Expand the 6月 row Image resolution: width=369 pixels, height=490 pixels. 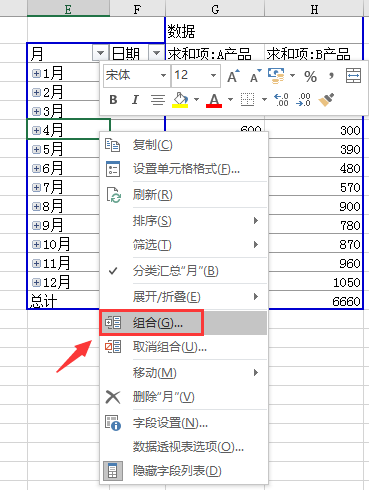[x=36, y=168]
